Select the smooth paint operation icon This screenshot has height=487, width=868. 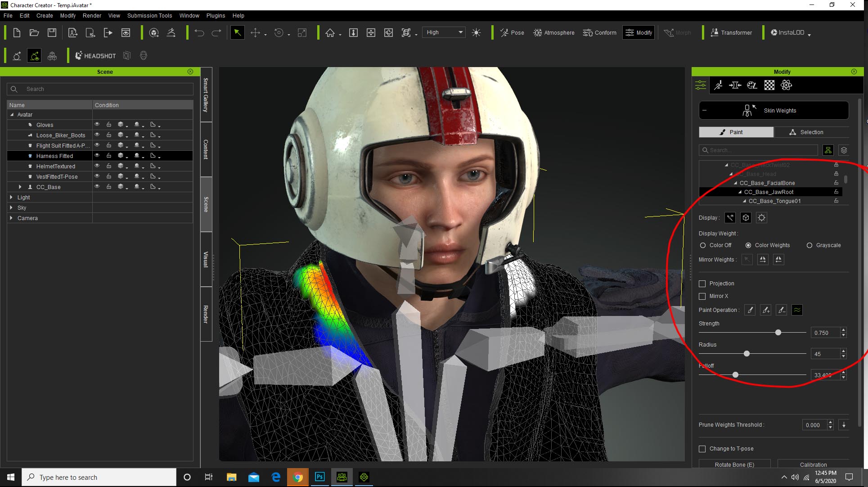point(797,310)
